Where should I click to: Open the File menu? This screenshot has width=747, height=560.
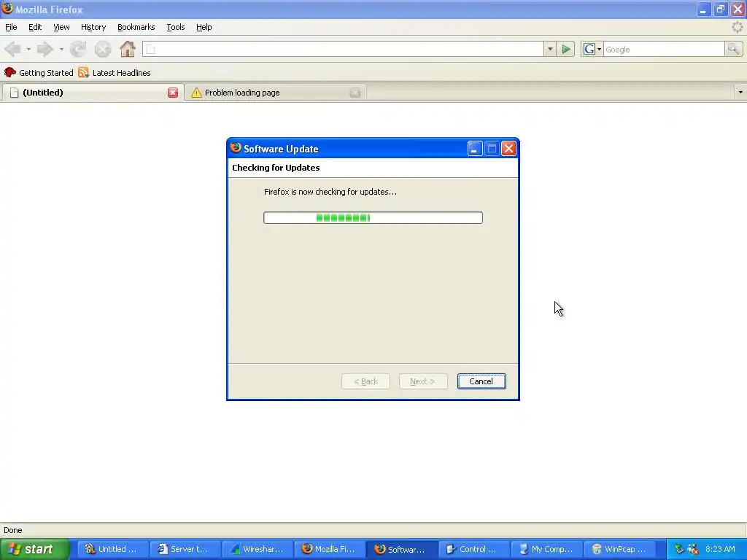(11, 27)
